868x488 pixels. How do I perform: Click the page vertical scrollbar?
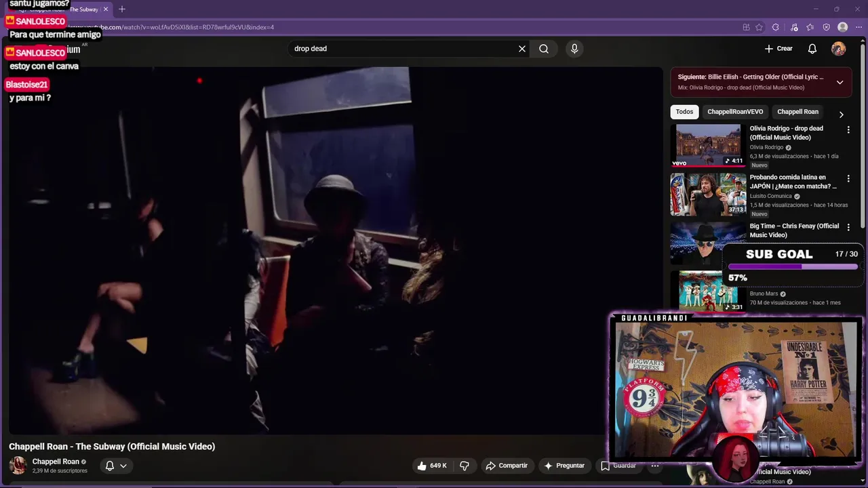coord(863,136)
